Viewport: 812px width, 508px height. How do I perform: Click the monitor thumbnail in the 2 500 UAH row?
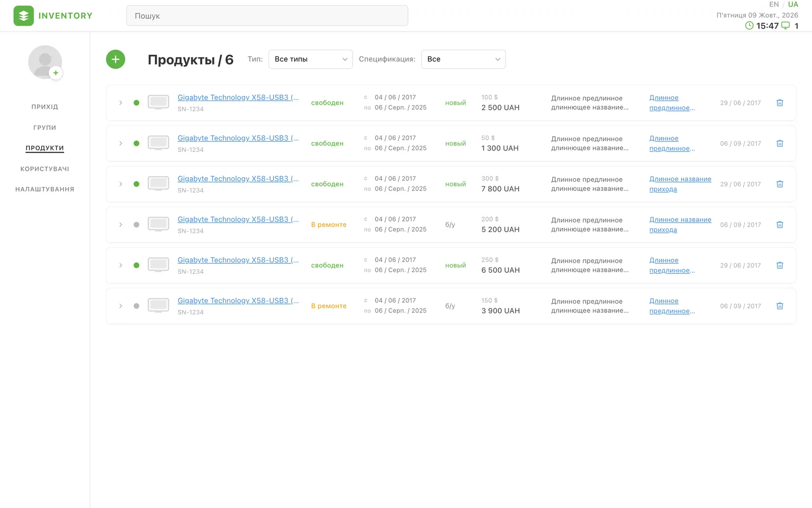[x=158, y=102]
